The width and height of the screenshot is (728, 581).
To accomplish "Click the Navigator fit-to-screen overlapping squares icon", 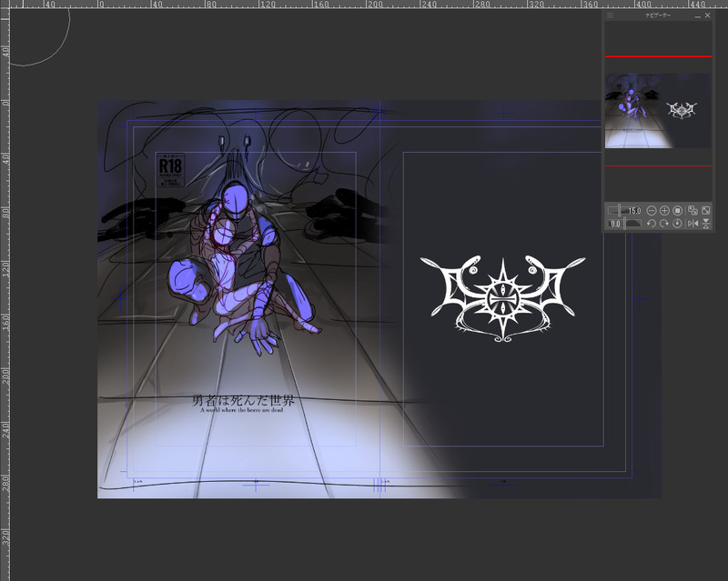I will click(693, 211).
